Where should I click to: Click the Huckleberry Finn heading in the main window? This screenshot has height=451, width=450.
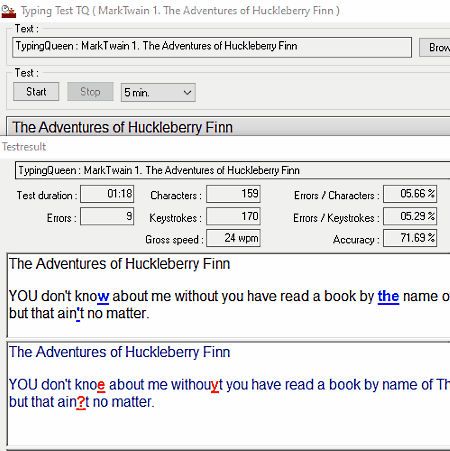click(122, 128)
